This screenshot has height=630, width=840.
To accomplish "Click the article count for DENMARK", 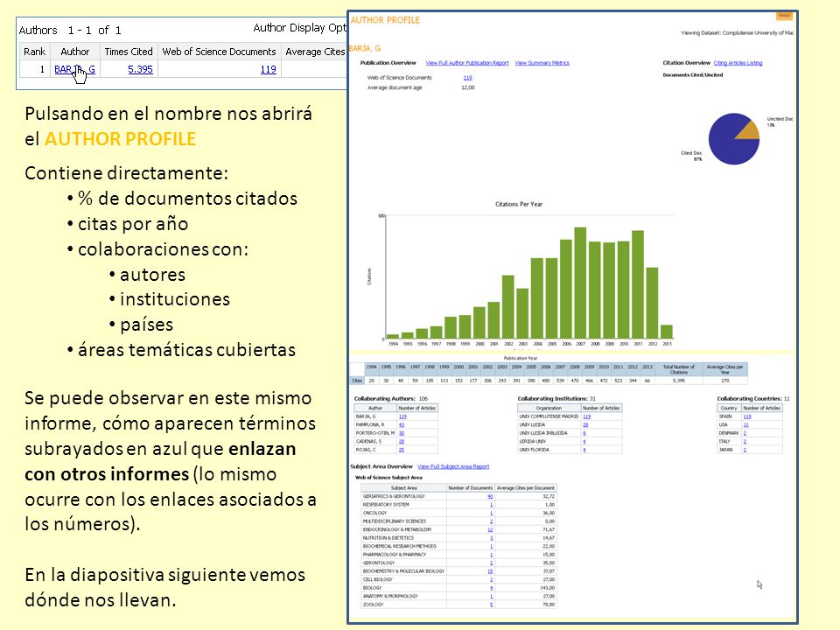I will (x=745, y=433).
